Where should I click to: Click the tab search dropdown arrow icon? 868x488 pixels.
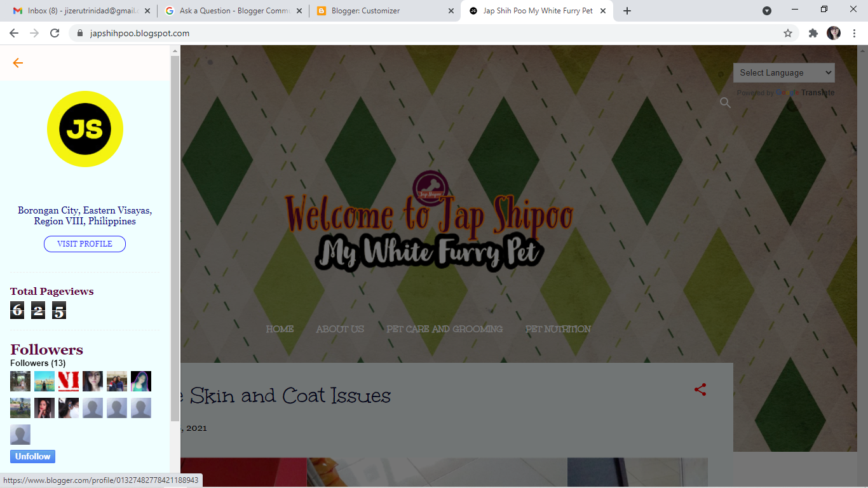(x=767, y=11)
